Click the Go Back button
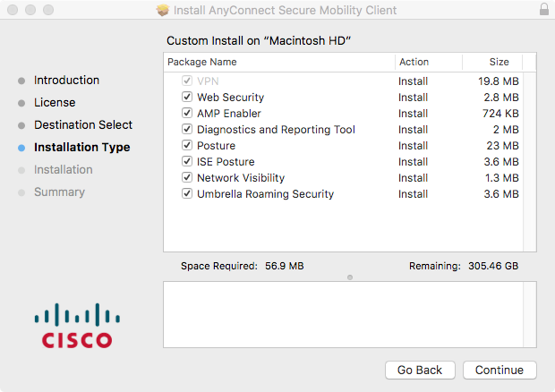The width and height of the screenshot is (555, 392). pos(420,370)
